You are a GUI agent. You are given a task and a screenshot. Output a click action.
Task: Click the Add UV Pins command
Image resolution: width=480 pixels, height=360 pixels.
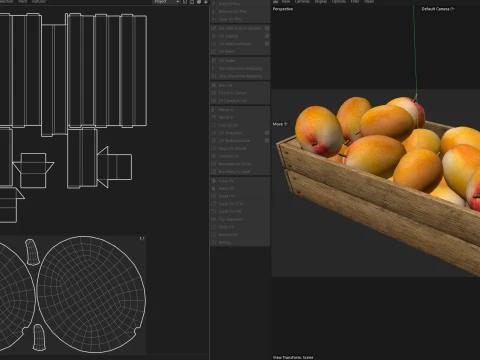pos(240,4)
